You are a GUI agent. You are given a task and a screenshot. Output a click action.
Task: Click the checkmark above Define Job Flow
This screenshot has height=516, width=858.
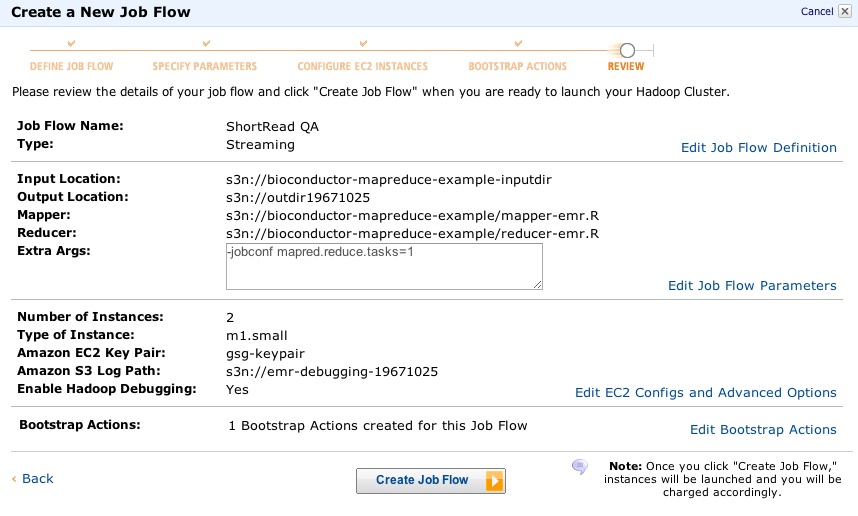pyautogui.click(x=71, y=44)
